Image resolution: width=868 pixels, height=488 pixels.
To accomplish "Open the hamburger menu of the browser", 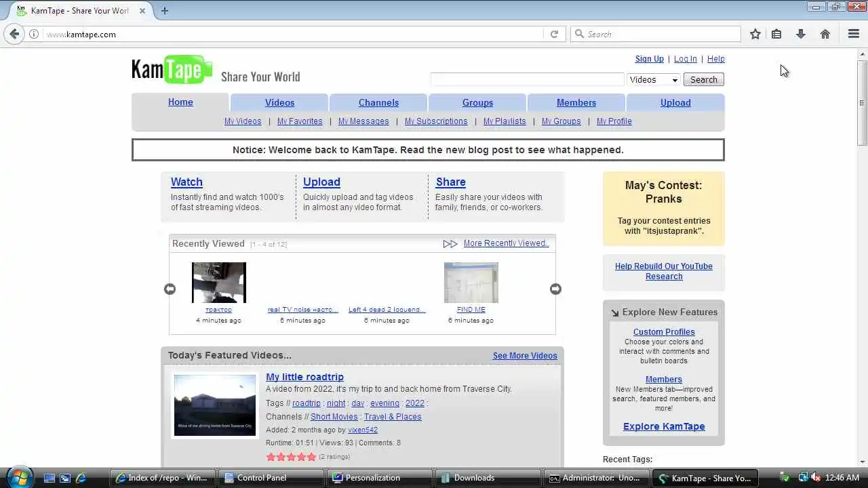I will coord(854,34).
